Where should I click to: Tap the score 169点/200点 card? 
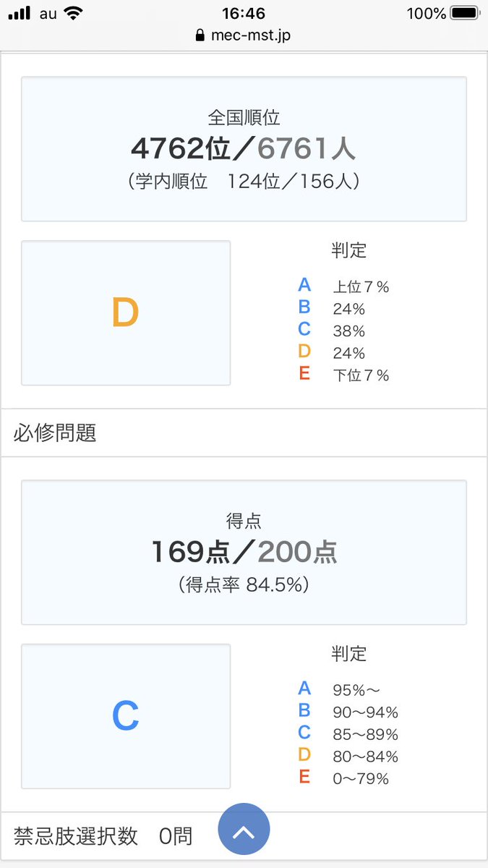tap(244, 552)
